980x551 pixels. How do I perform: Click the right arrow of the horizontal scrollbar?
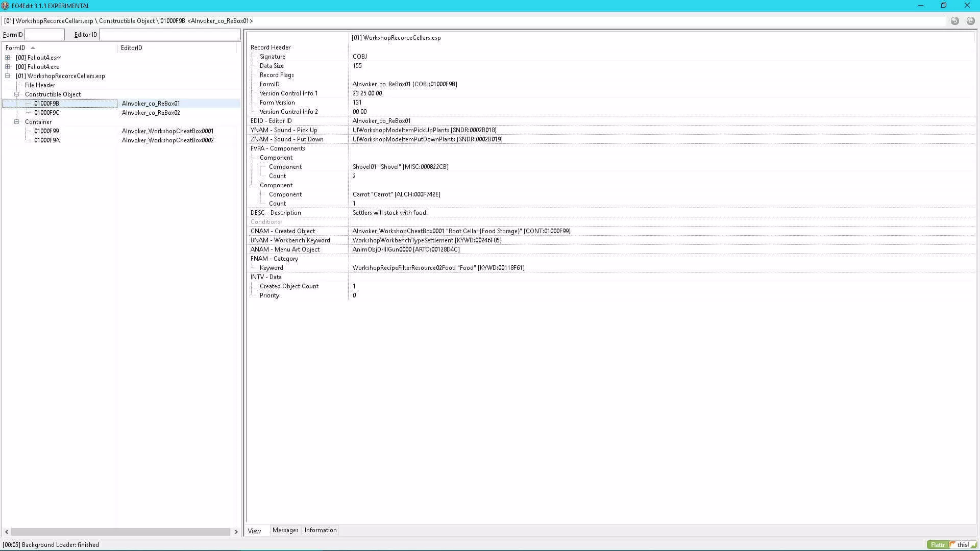(x=236, y=532)
